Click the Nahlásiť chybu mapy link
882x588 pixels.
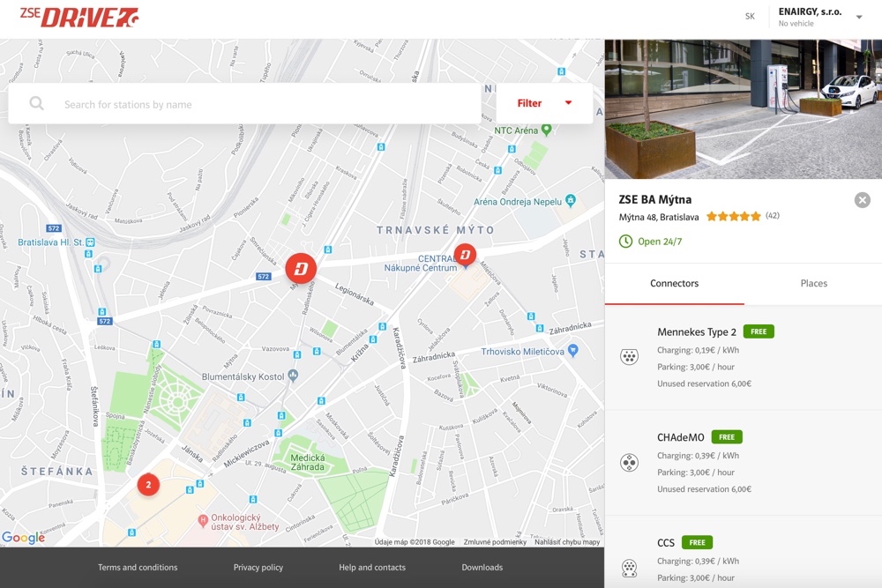(x=567, y=542)
